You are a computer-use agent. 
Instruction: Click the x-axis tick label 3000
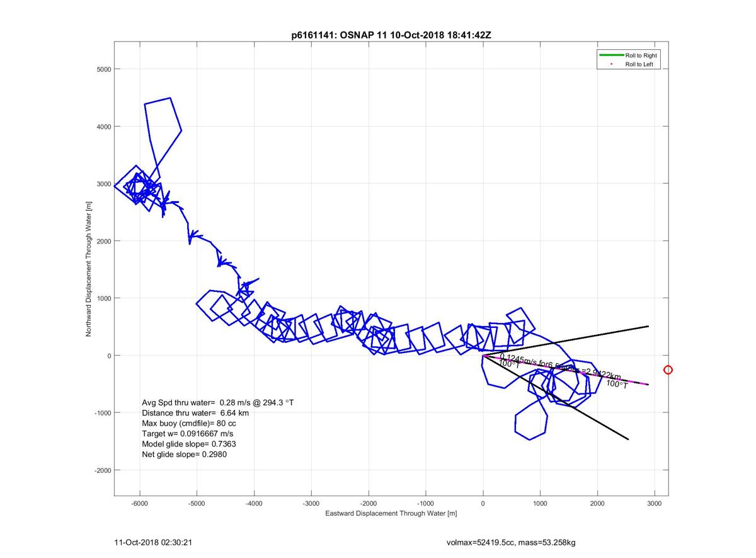pos(655,504)
